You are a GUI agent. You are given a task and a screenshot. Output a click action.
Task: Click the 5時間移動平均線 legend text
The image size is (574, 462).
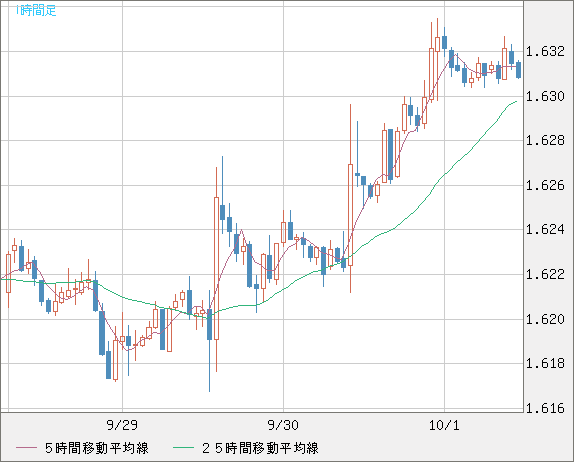pyautogui.click(x=97, y=448)
